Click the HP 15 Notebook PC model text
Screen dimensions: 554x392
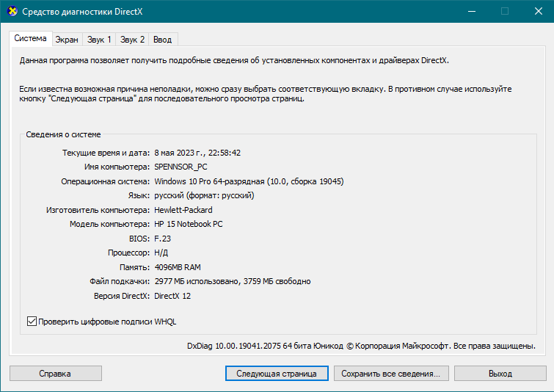click(x=188, y=224)
